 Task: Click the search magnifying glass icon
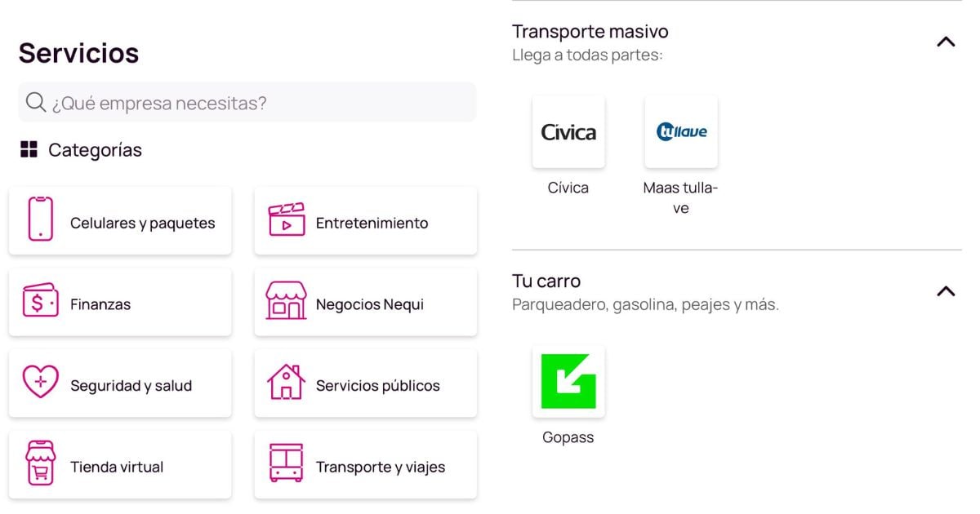[x=36, y=102]
